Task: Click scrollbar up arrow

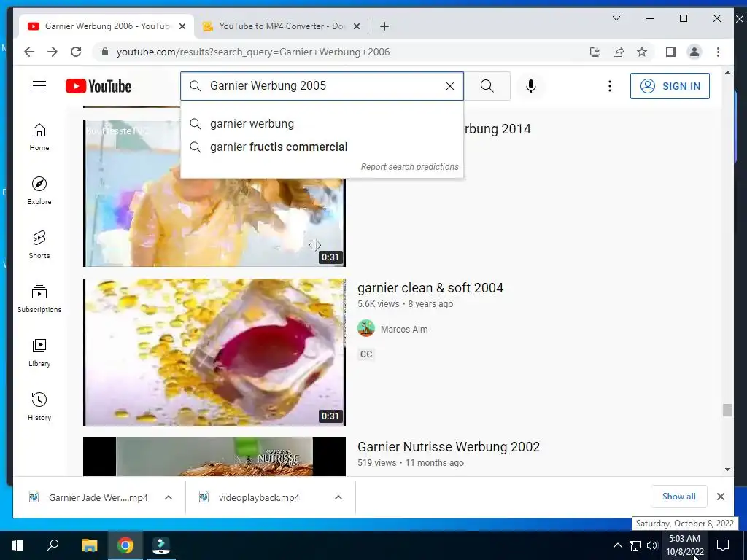Action: coord(727,72)
